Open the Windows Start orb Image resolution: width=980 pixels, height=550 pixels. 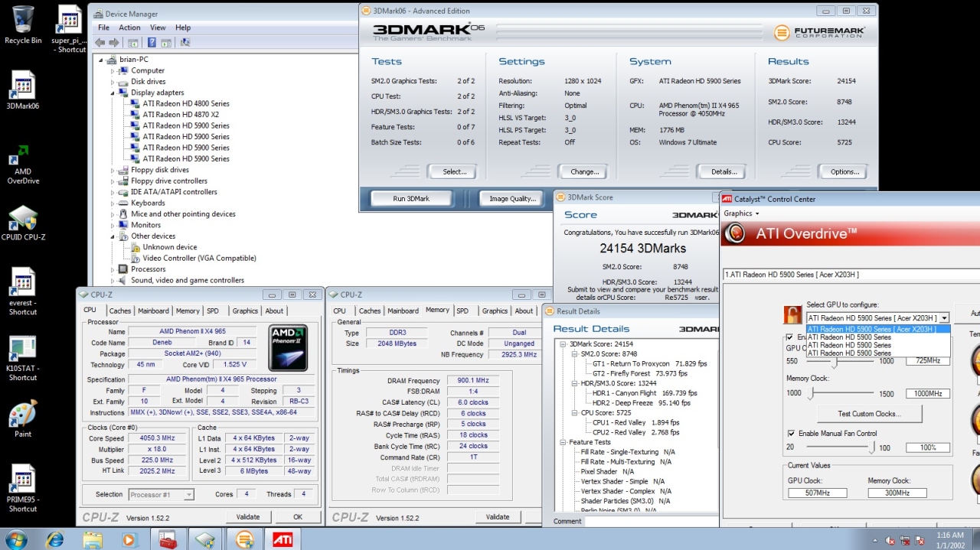pyautogui.click(x=15, y=539)
